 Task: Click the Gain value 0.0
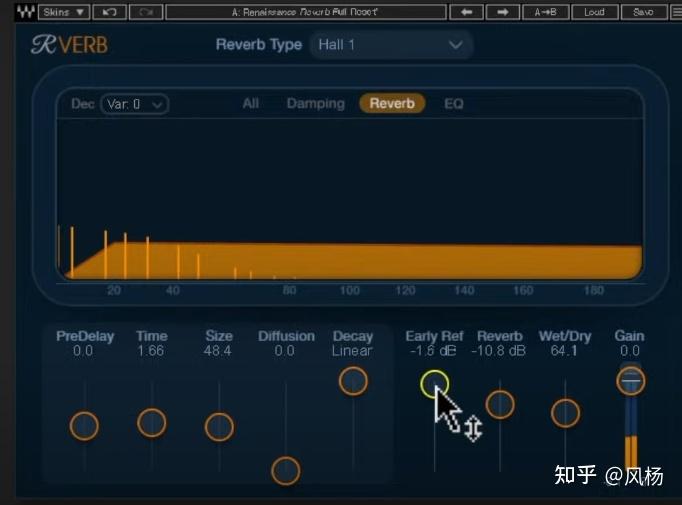click(x=630, y=351)
